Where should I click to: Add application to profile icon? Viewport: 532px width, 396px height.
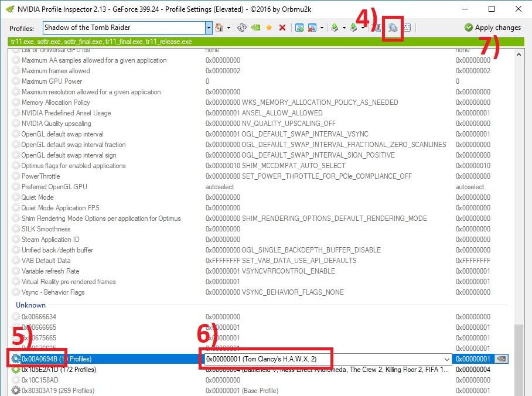click(x=299, y=28)
